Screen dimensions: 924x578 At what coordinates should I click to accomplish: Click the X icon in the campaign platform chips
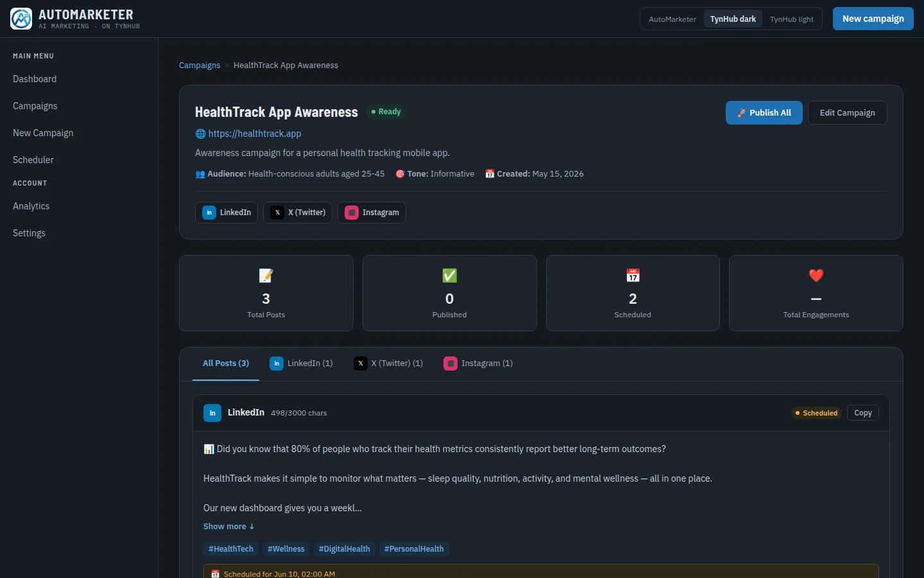pos(277,213)
